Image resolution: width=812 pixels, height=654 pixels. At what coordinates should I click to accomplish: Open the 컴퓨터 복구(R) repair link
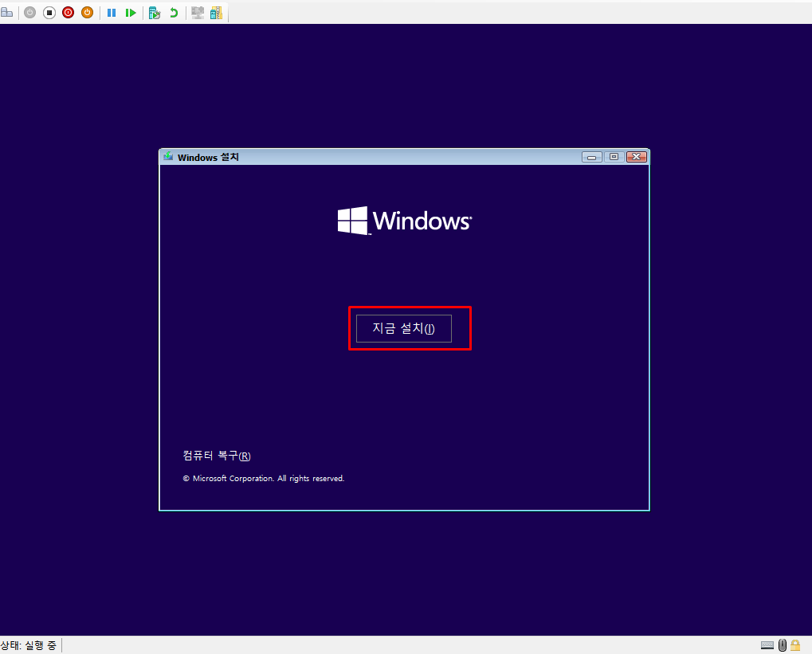[x=217, y=456]
